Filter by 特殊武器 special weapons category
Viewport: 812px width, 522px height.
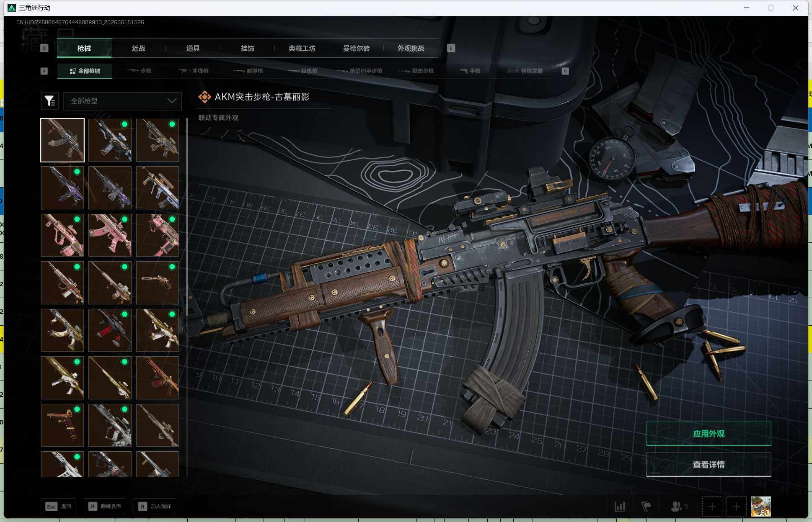point(525,71)
